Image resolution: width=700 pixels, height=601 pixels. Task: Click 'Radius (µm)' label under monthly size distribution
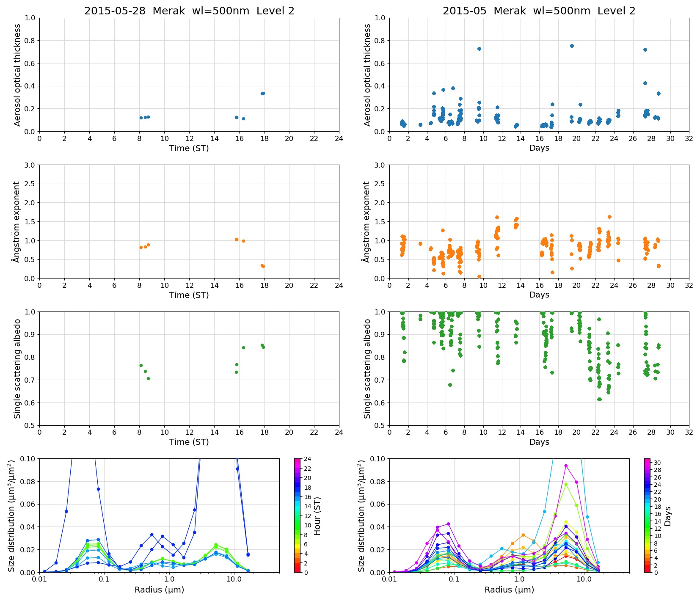coord(510,590)
